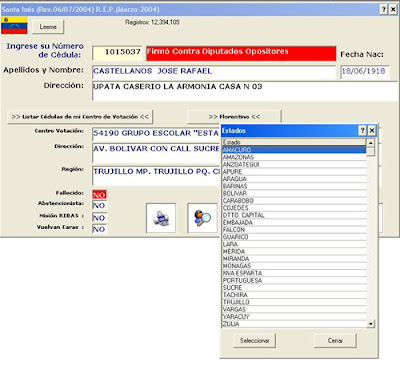Select GUARICO in the states list

click(294, 237)
